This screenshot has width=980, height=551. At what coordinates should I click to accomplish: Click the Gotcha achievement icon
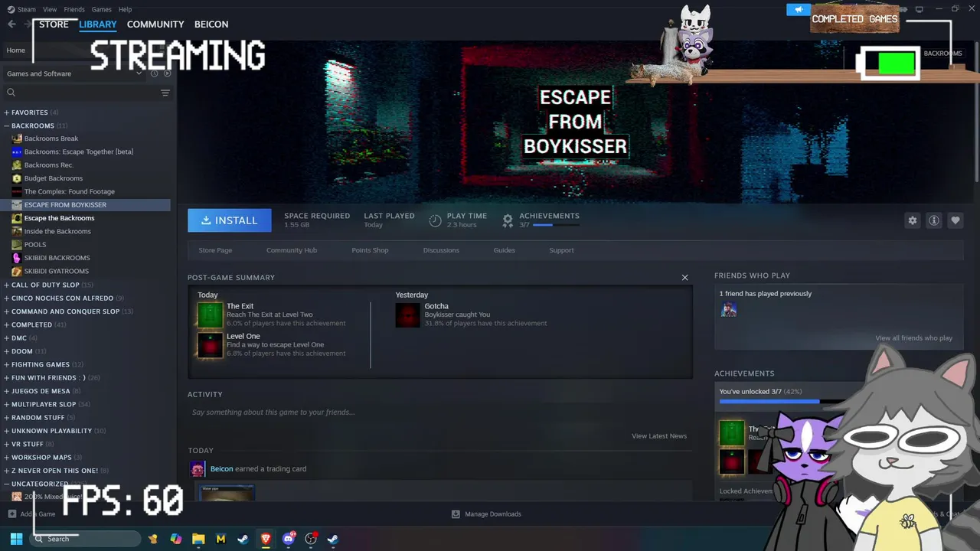point(408,315)
